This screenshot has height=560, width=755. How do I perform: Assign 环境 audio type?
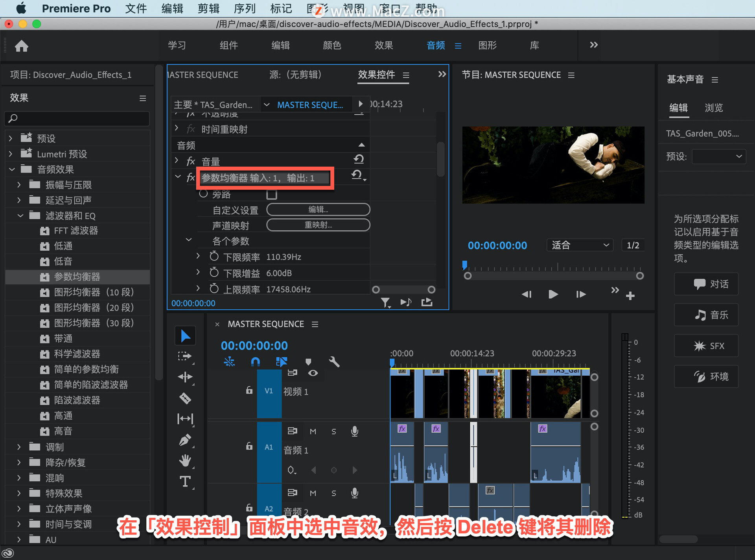pyautogui.click(x=706, y=376)
